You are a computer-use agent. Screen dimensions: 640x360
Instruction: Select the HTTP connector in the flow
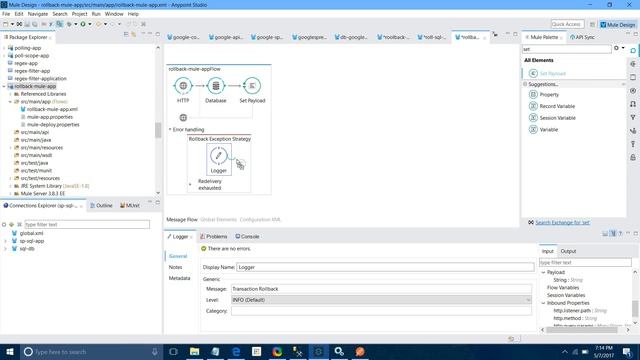(x=183, y=86)
